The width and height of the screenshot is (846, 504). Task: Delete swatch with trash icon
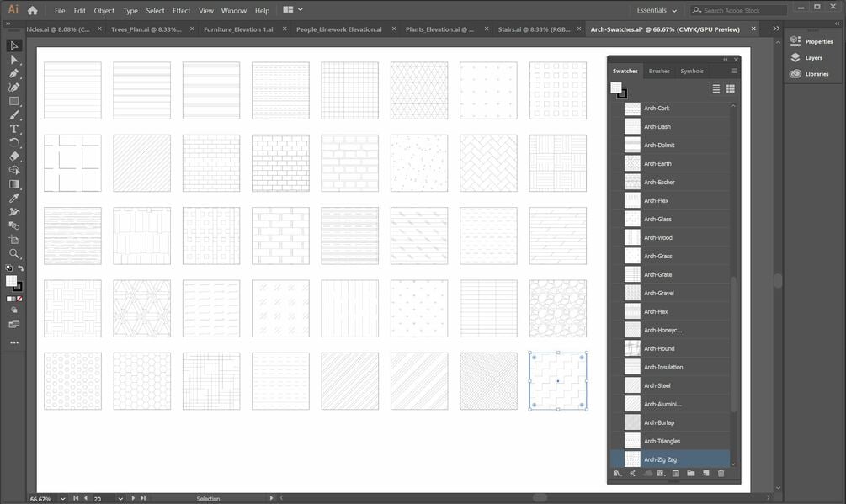(721, 473)
